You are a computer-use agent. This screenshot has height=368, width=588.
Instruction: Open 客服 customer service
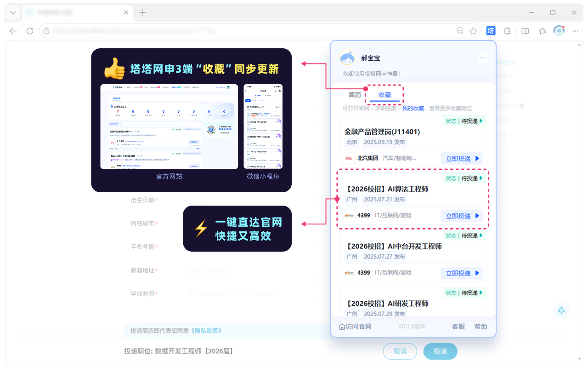tap(458, 327)
